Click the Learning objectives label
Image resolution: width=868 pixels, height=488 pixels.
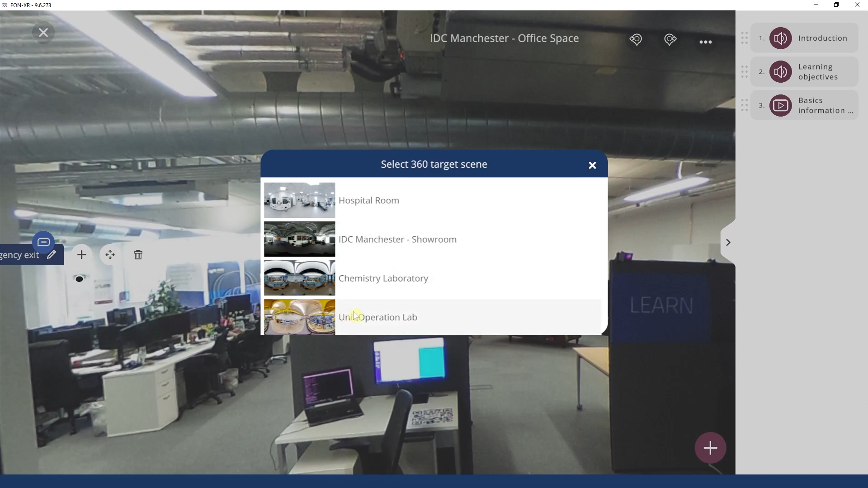(x=818, y=72)
